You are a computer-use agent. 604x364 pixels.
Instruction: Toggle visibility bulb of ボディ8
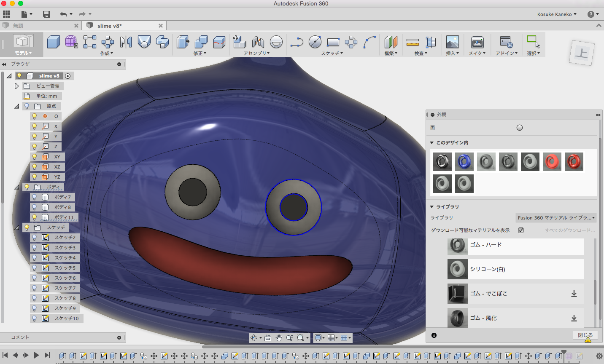click(35, 207)
